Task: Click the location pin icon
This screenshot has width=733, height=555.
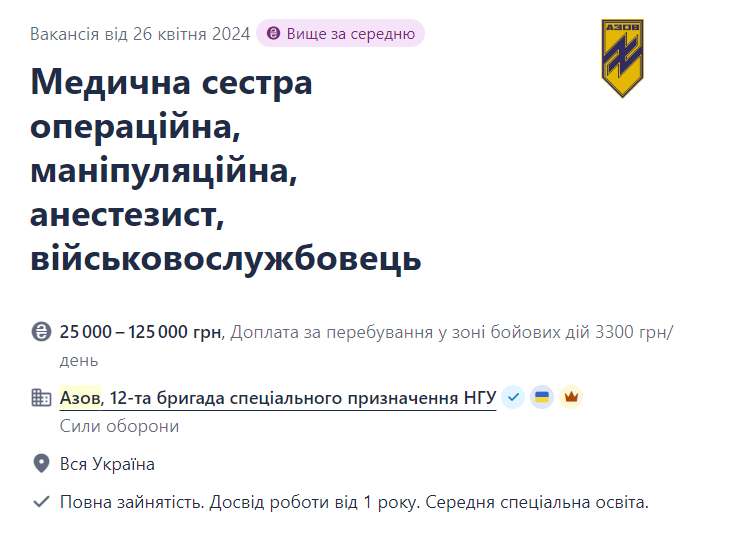Action: tap(41, 464)
